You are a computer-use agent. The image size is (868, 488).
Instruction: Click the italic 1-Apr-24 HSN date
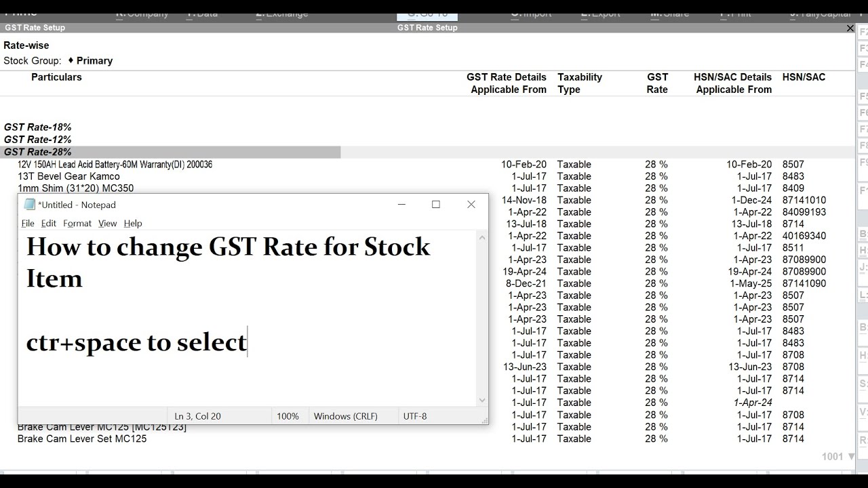[x=753, y=403]
